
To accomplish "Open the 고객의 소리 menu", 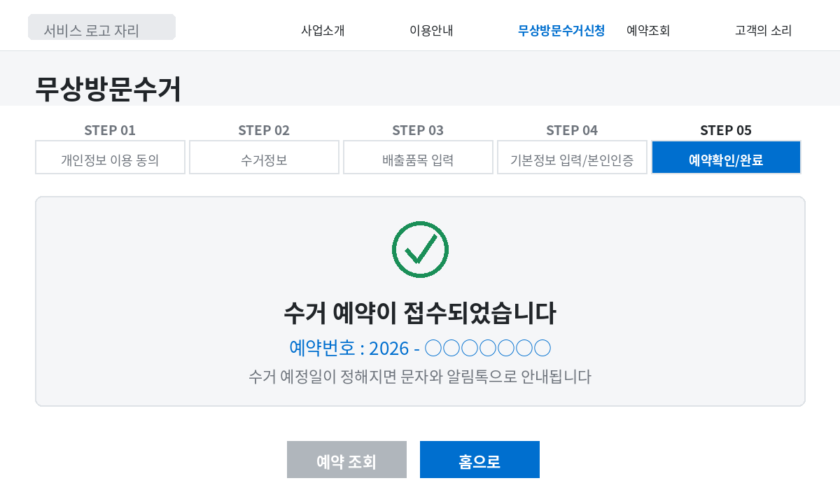I will coord(763,30).
